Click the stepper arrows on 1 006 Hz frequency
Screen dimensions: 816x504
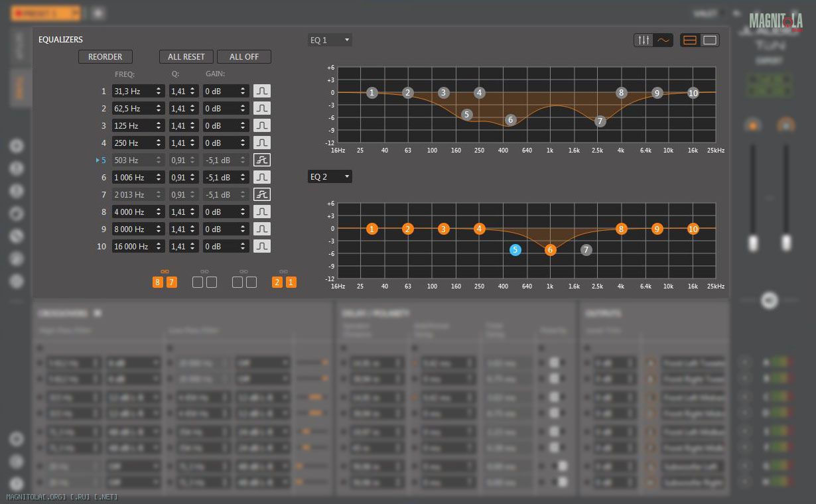click(159, 177)
